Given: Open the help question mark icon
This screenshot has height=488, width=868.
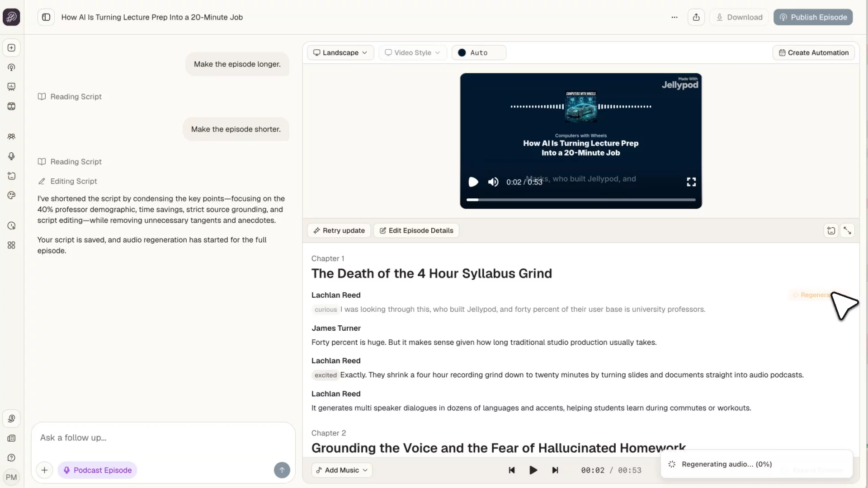Looking at the screenshot, I should tap(12, 458).
